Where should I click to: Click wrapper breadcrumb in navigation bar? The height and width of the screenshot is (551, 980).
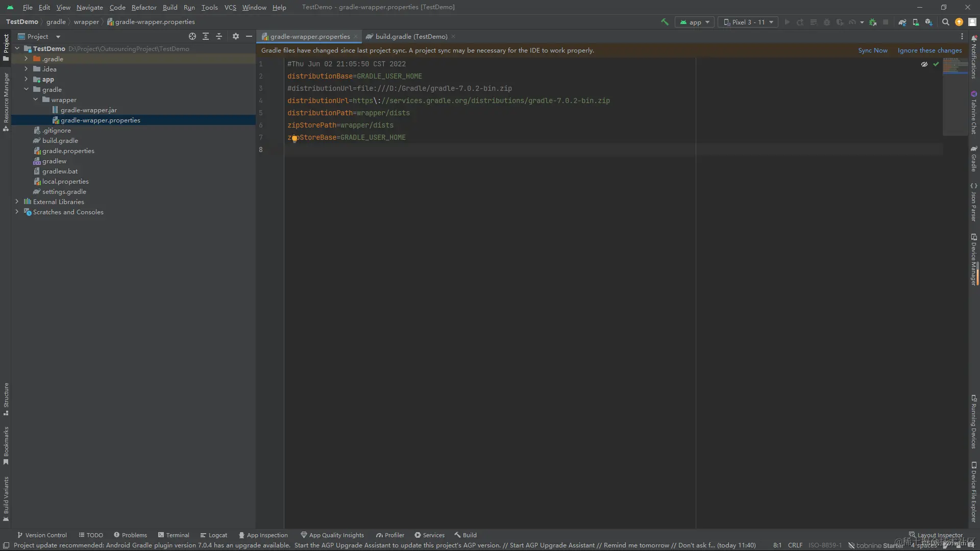[86, 22]
